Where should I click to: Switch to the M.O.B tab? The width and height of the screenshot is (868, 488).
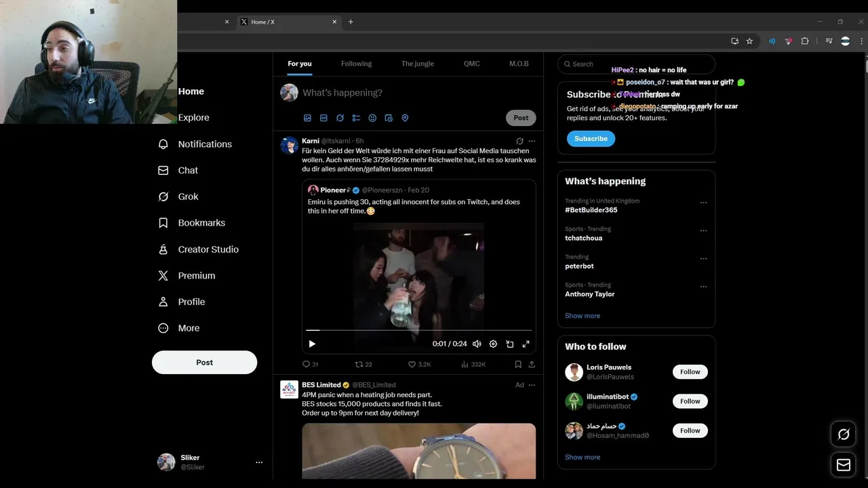point(519,64)
